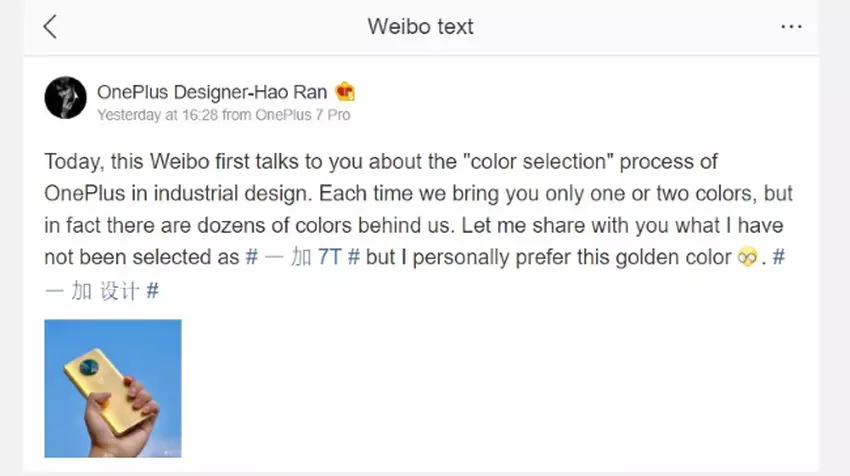Click the word "from" before the device name
The image size is (850, 476).
pos(237,115)
